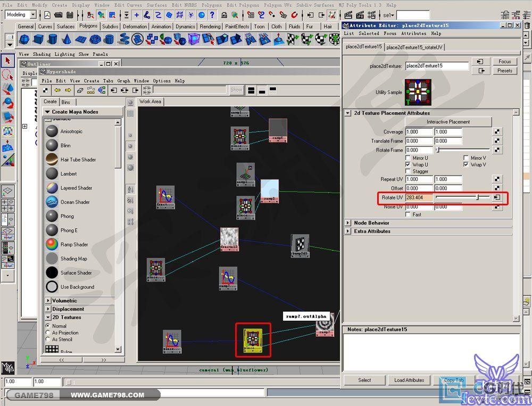Expand the Extra Attributes section
The height and width of the screenshot is (406, 532).
[348, 231]
